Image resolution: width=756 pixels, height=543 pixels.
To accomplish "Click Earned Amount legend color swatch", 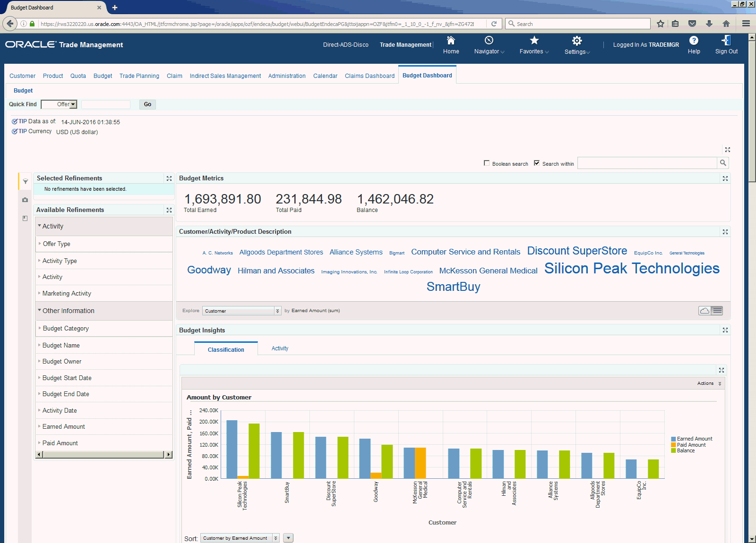I will click(x=673, y=439).
